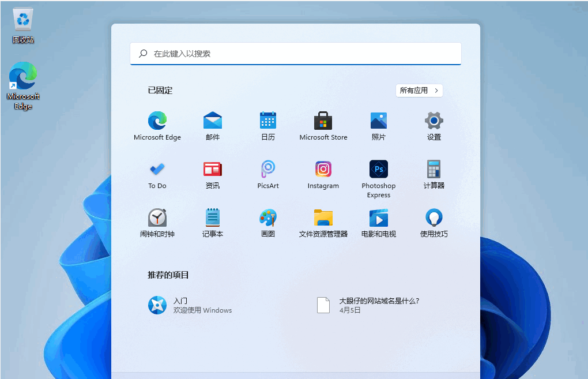Click the 推荐的项目 recommended heading
The width and height of the screenshot is (588, 379).
point(168,275)
